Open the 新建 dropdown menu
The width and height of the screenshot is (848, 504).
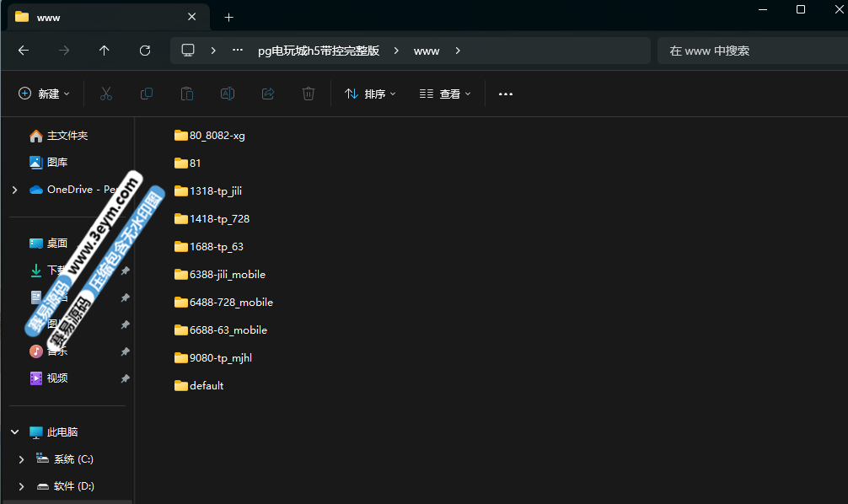[45, 94]
